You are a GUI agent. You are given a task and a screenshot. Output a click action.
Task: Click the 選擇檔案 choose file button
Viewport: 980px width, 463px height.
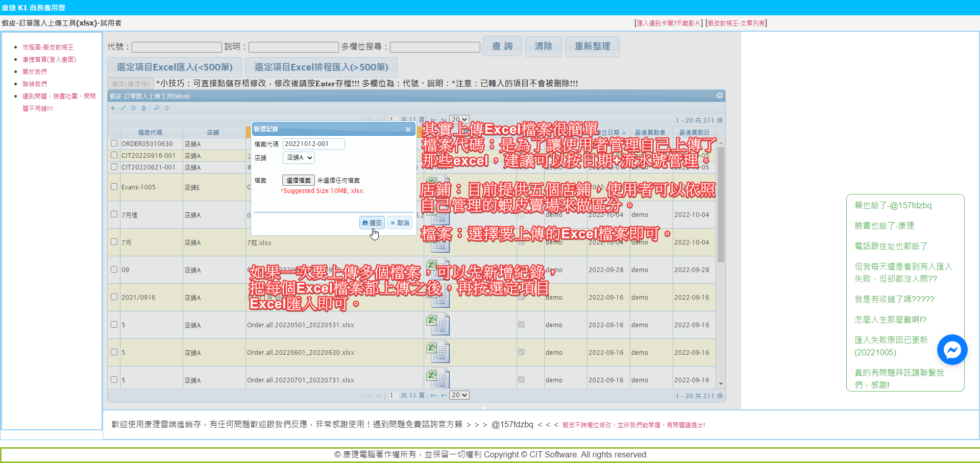298,180
